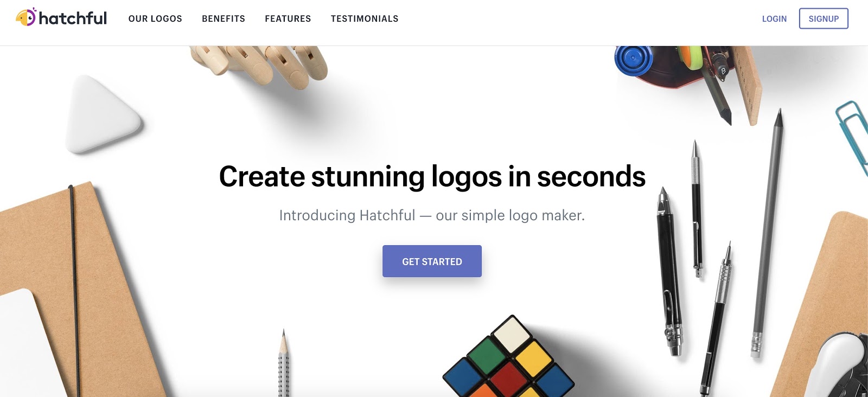This screenshot has width=868, height=397.
Task: Select the Signup button
Action: pos(824,18)
